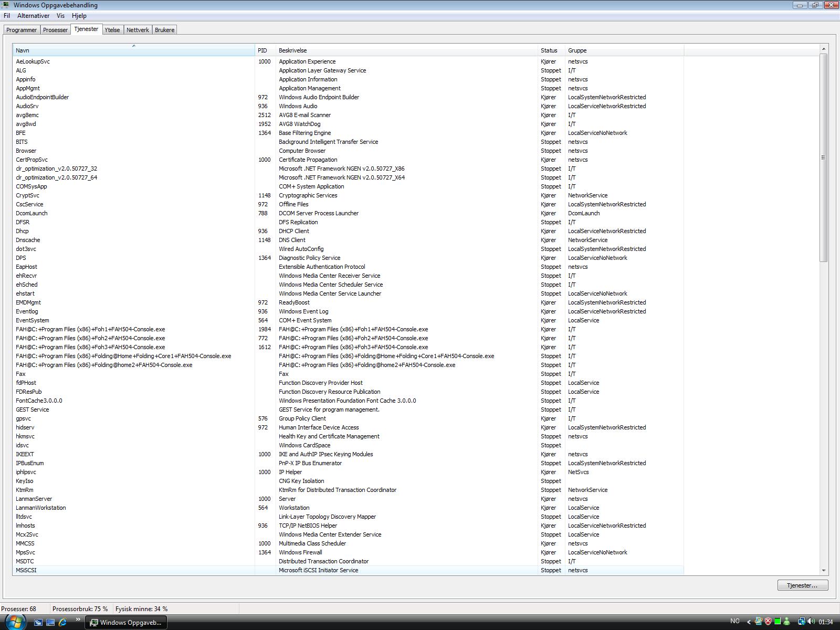840x630 pixels.
Task: Select the CryptSvc service
Action: tap(27, 195)
